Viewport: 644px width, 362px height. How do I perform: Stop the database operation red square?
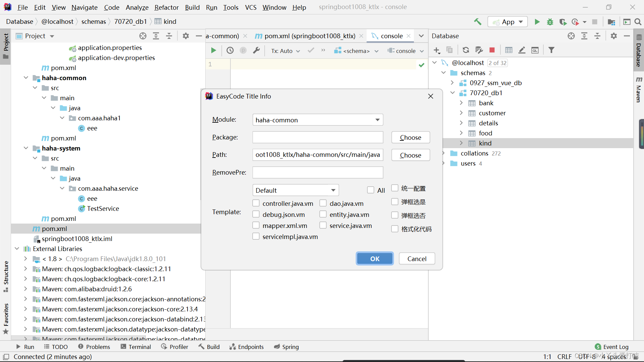(x=492, y=50)
